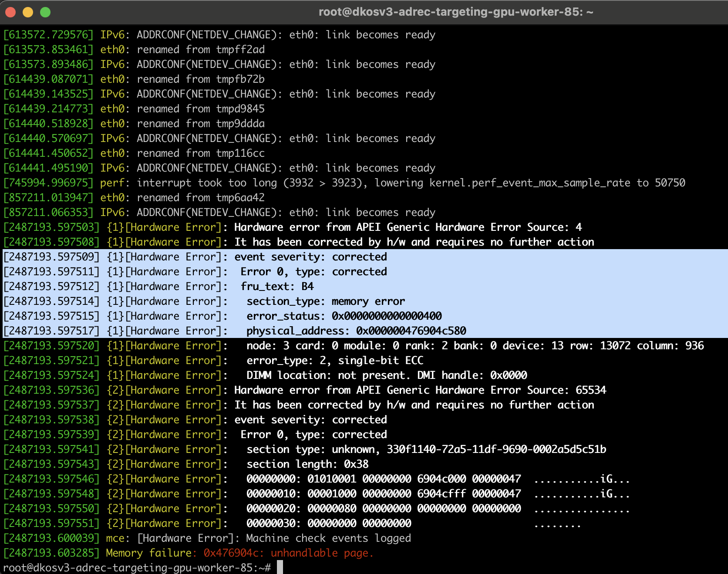Click 'section length: 0x38' line

186,464
